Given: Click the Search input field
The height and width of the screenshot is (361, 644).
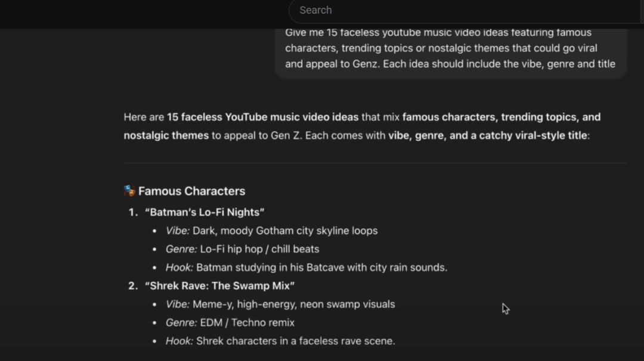Looking at the screenshot, I should coord(465,10).
